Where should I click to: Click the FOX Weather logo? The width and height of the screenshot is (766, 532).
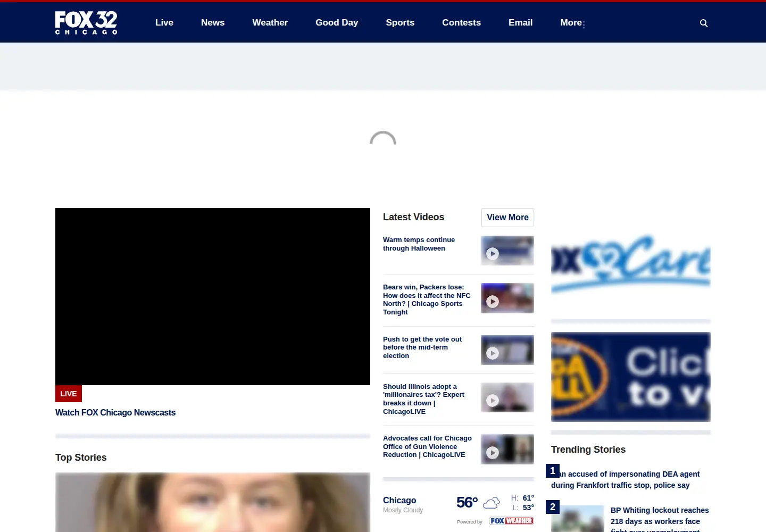pyautogui.click(x=511, y=521)
